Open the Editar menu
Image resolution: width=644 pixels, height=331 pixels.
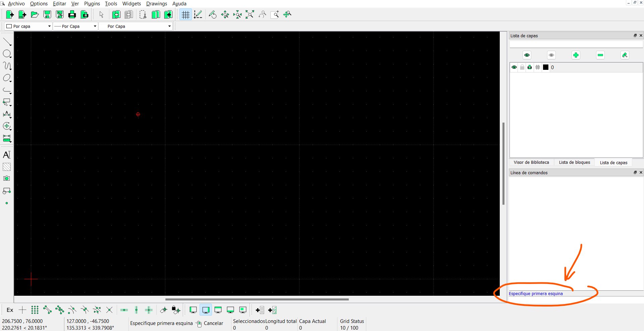coord(59,4)
